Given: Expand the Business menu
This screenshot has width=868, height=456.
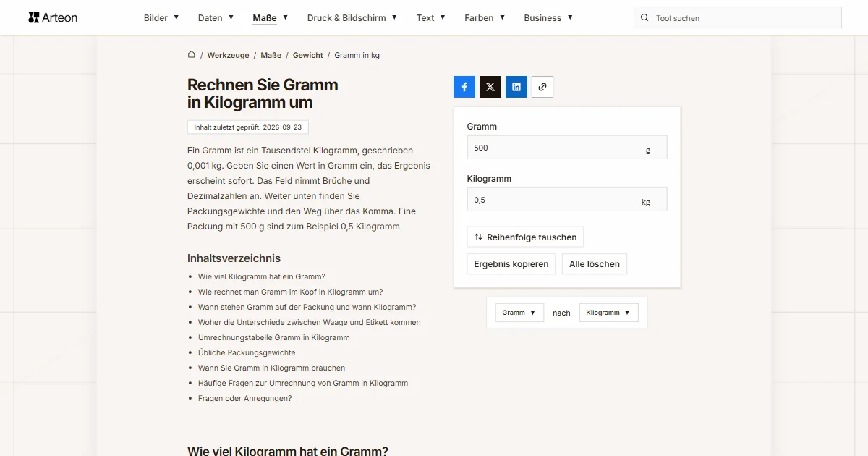Looking at the screenshot, I should point(548,18).
